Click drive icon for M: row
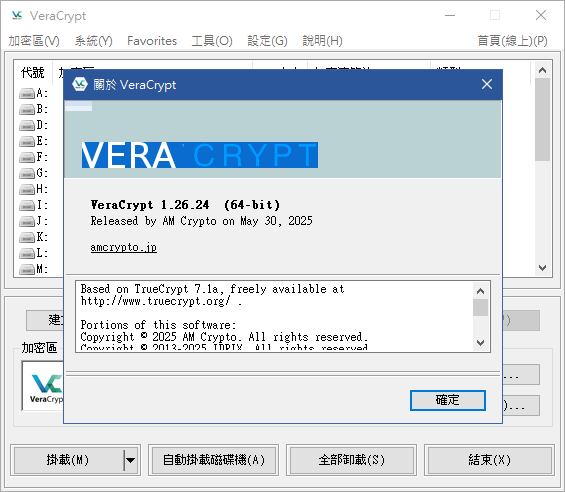 point(27,269)
